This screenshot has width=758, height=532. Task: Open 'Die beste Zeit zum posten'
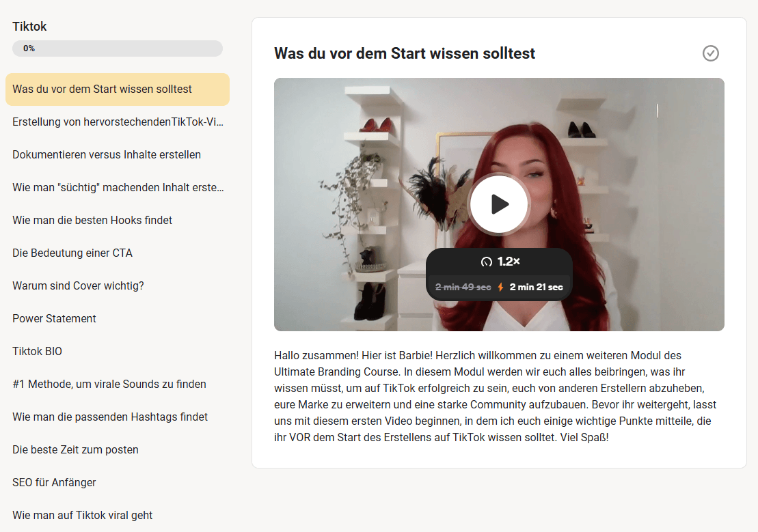(118, 450)
